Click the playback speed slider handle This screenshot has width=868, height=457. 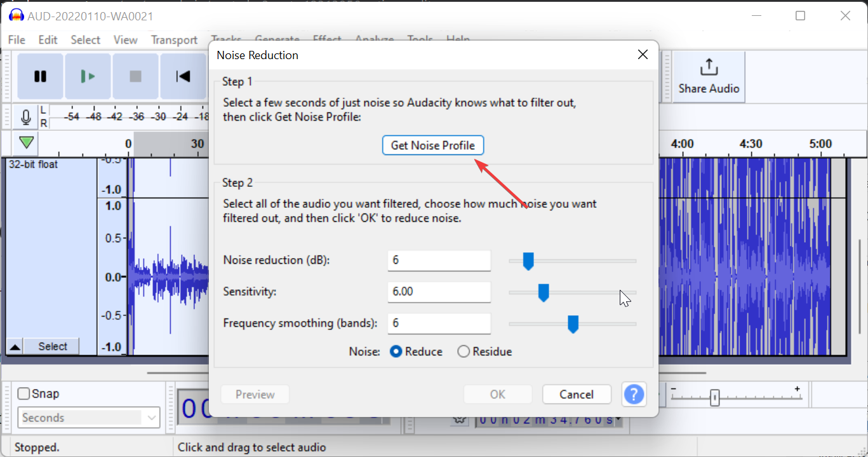pos(715,399)
